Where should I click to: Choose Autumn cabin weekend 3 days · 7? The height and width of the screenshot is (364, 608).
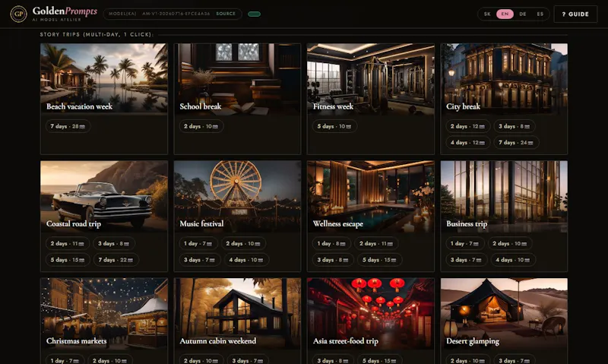click(248, 360)
